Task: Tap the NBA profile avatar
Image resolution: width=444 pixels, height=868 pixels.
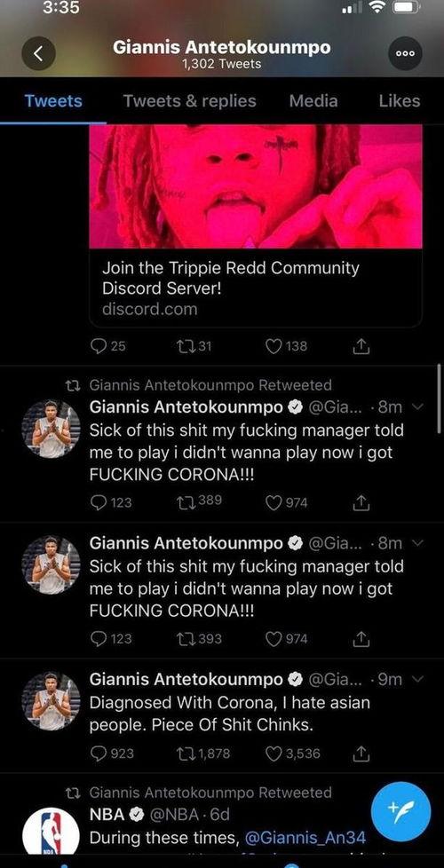Action: click(x=51, y=832)
